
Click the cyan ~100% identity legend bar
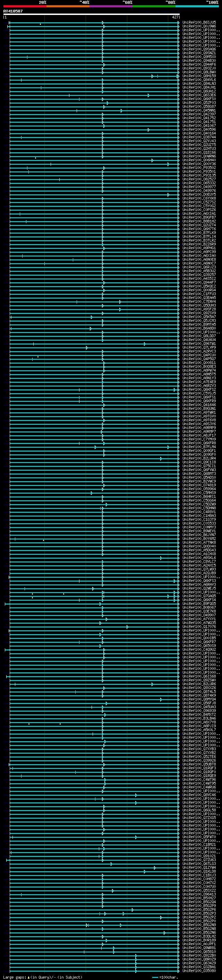coord(197,6)
